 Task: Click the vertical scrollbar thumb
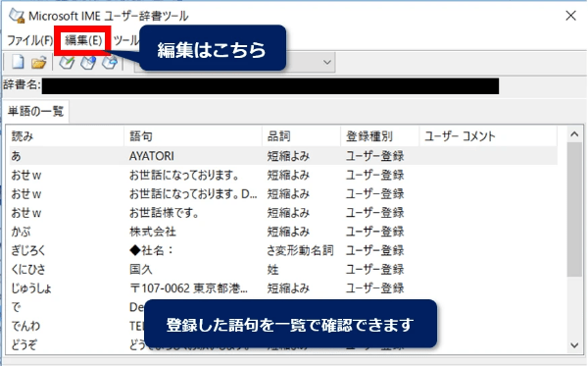pos(574,209)
